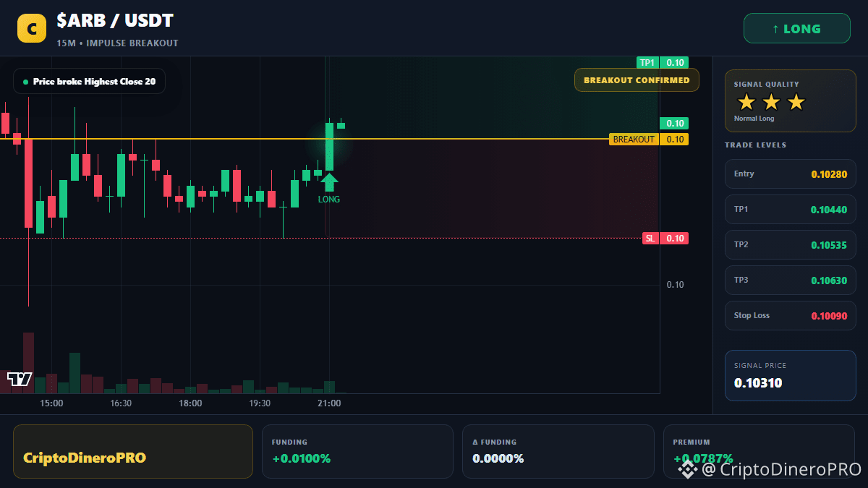
Task: Select the Stop Loss 0.10090 row
Action: [790, 315]
